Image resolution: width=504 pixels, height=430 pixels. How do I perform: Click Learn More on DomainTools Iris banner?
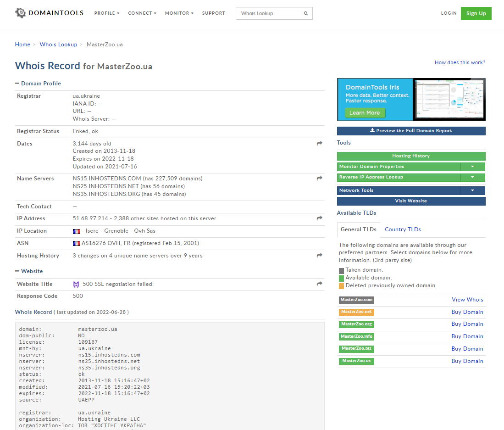(x=365, y=113)
